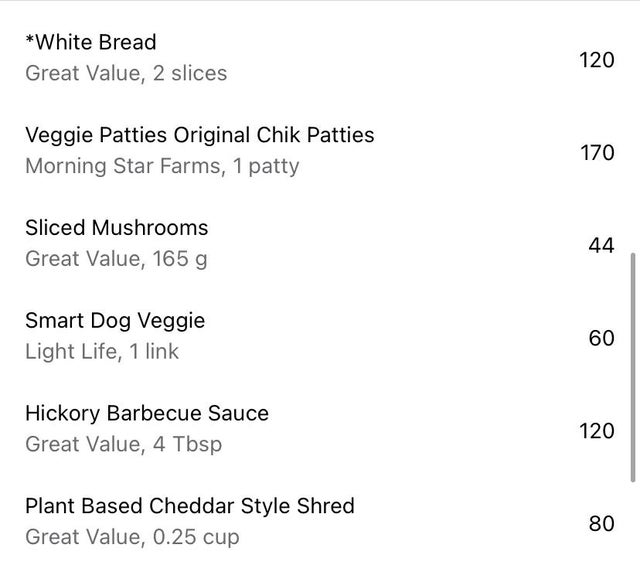The width and height of the screenshot is (640, 582).
Task: Select "Great Value, 0.25 cup" serving text
Action: 132,537
